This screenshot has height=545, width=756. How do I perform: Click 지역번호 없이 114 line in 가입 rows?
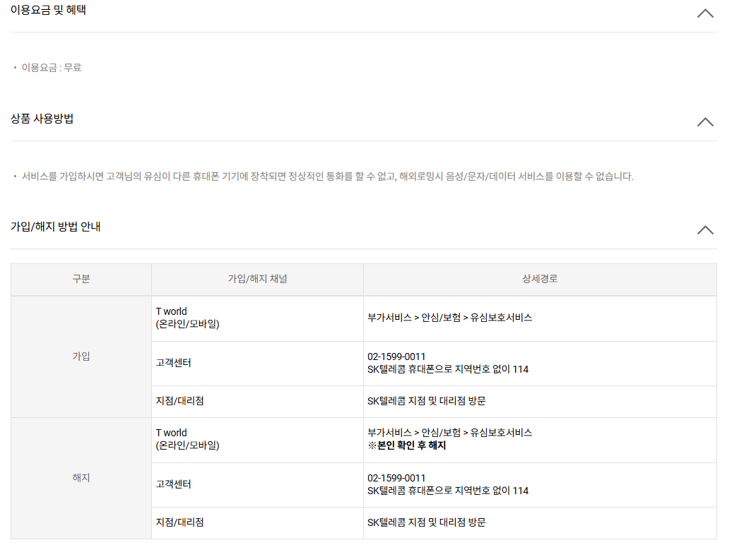pos(448,370)
